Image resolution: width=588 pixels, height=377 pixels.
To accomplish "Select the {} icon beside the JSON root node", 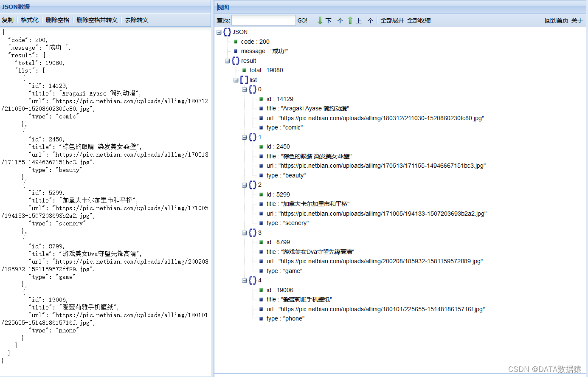I will (226, 32).
